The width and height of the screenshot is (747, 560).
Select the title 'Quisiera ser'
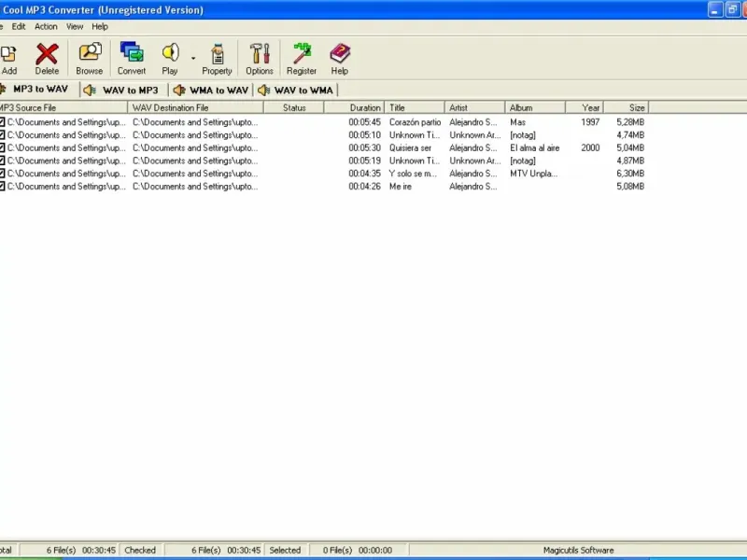[410, 148]
